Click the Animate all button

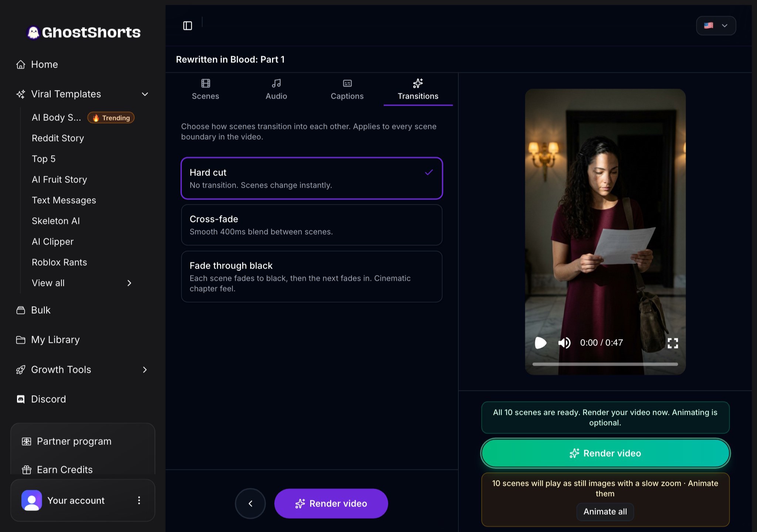point(605,512)
